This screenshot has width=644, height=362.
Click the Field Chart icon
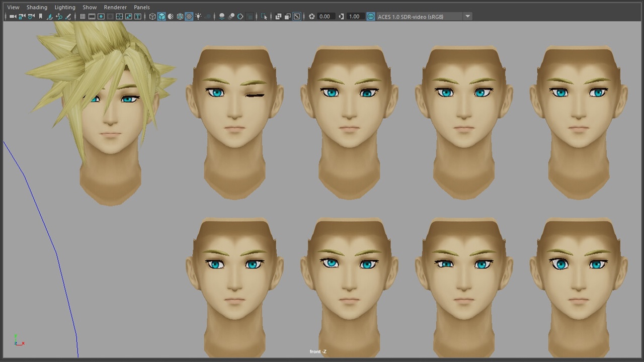tap(119, 17)
